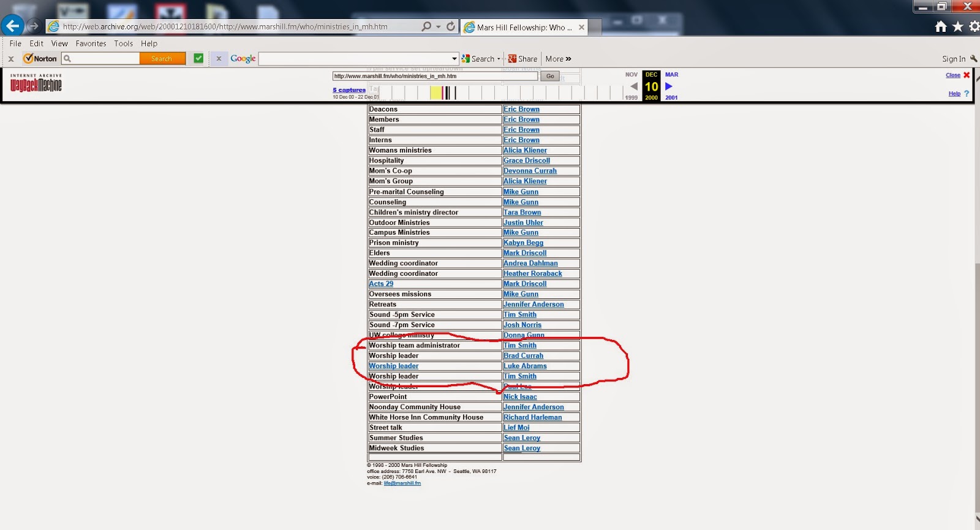The height and width of the screenshot is (530, 980).
Task: Open Heather Roraback Wedding coordinator link
Action: (x=532, y=273)
